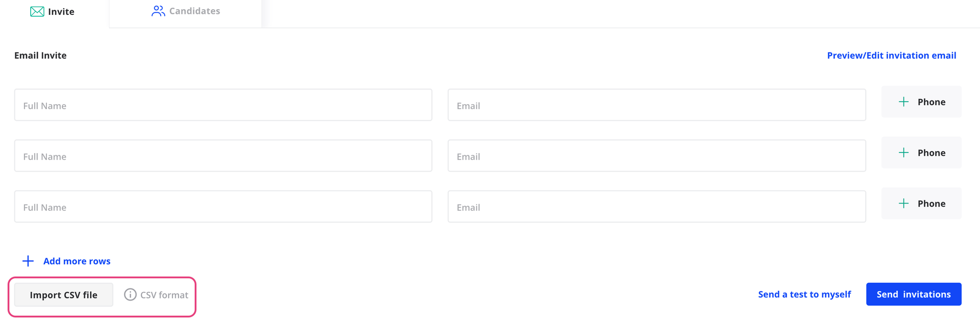Viewport: 980px width, 324px height.
Task: Focus the second Email field
Action: (657, 156)
